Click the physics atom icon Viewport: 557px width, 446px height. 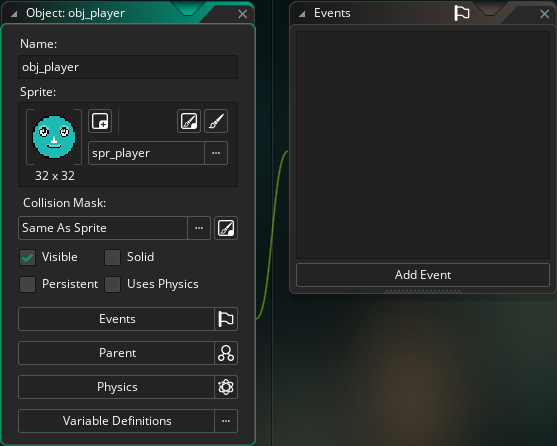[x=226, y=387]
